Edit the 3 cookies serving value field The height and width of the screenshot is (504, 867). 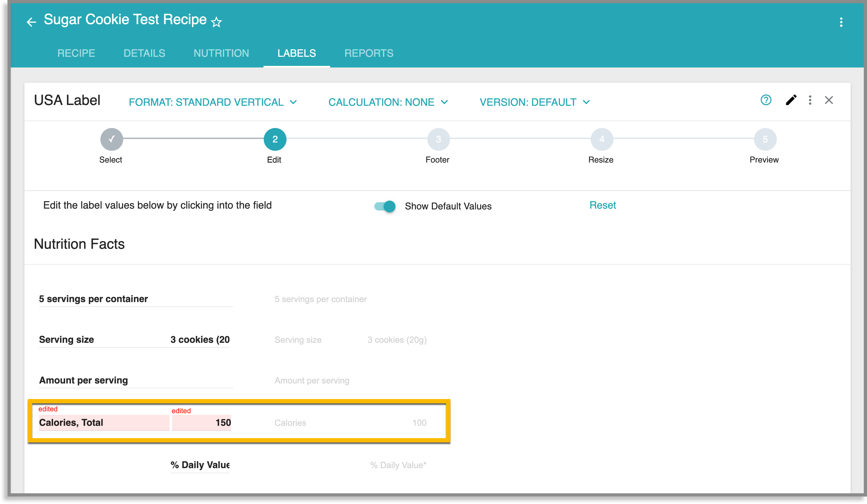(x=200, y=339)
